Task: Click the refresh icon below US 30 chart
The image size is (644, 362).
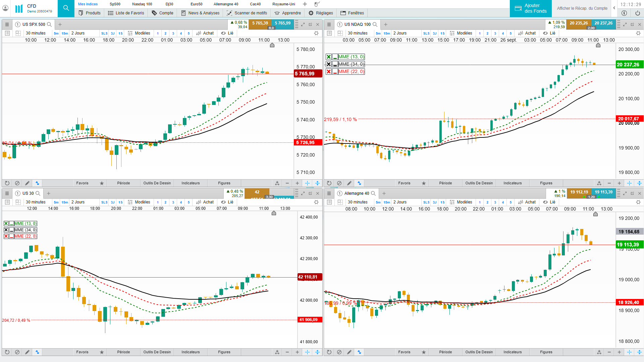Action: [x=7, y=352]
